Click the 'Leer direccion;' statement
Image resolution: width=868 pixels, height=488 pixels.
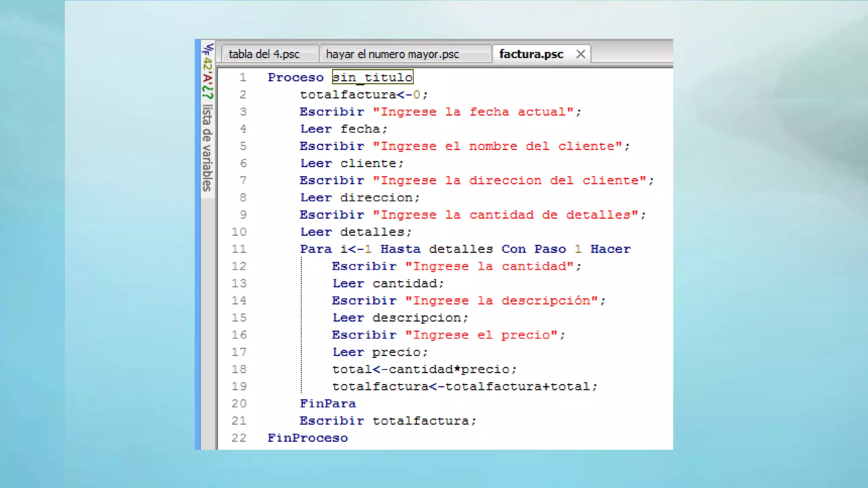pyautogui.click(x=359, y=198)
